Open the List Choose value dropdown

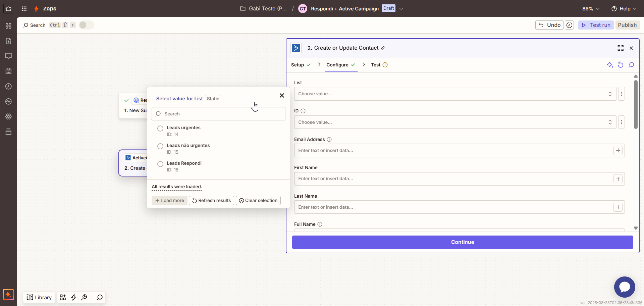tap(455, 94)
